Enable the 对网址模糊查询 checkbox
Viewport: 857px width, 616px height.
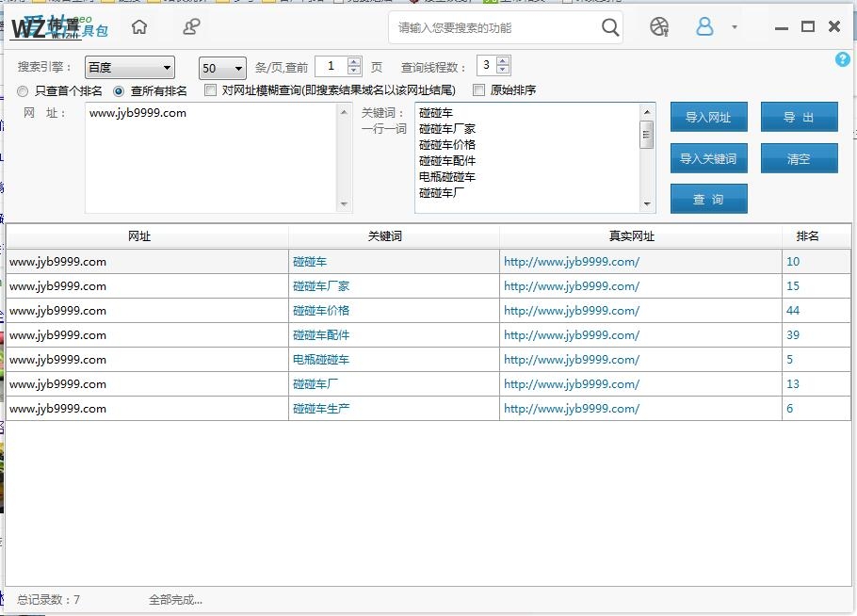pyautogui.click(x=210, y=90)
